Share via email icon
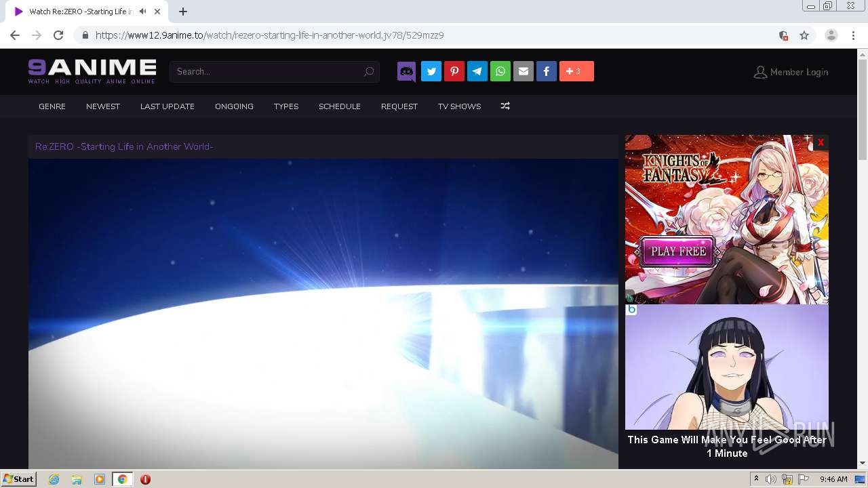The image size is (868, 488). click(524, 71)
